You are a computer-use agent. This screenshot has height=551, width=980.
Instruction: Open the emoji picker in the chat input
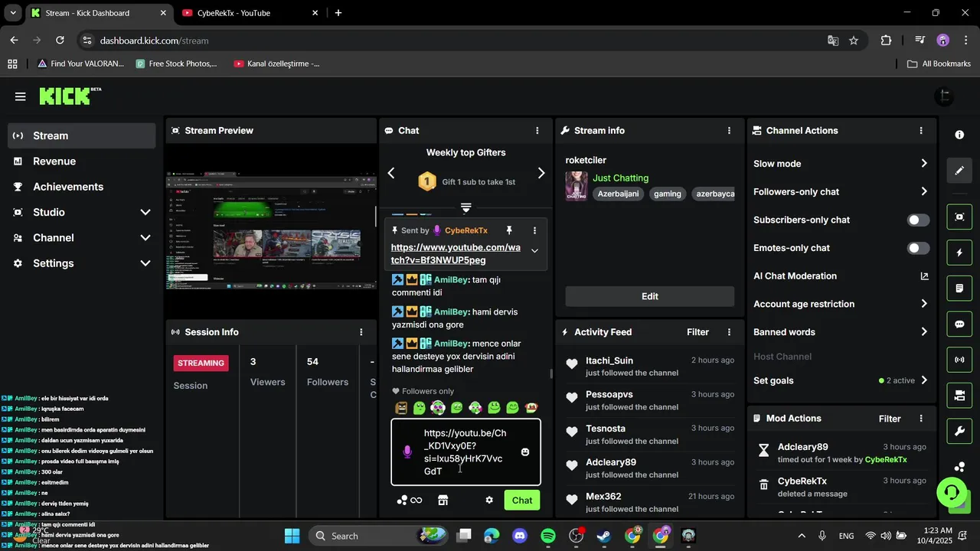tap(525, 452)
